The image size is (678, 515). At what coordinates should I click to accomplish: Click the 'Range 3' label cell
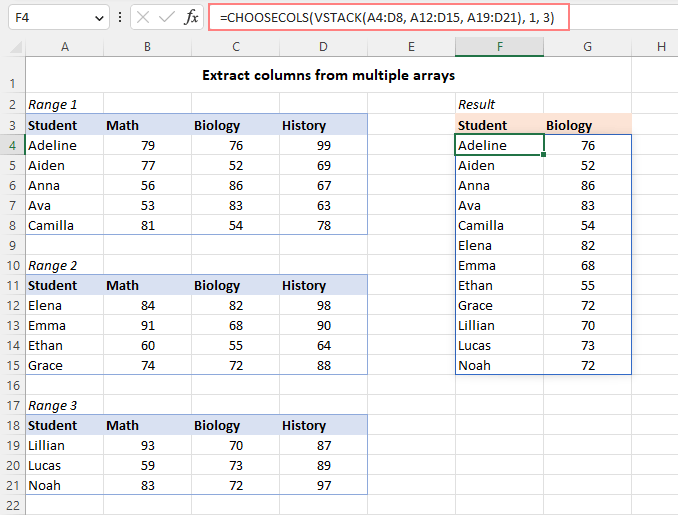(64, 405)
